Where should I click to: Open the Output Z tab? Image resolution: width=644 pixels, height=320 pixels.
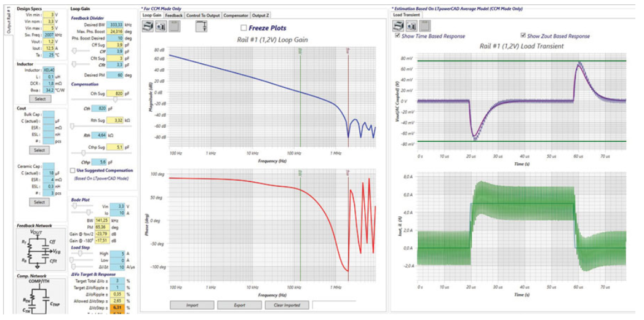261,14
